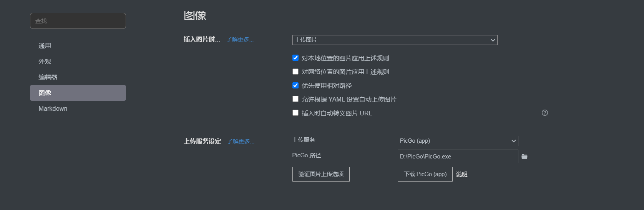Viewport: 644px width, 210px height.
Task: Click 验证图片上传选项 button
Action: click(x=321, y=174)
